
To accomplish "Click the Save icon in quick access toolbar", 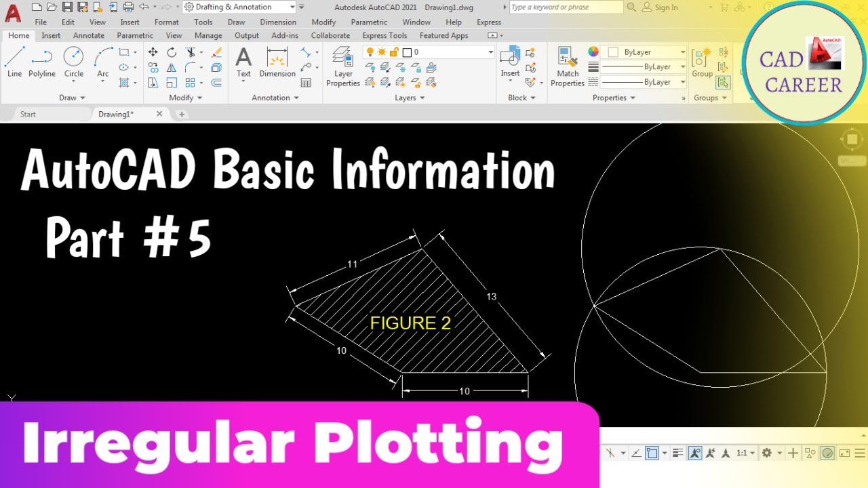I will (67, 7).
